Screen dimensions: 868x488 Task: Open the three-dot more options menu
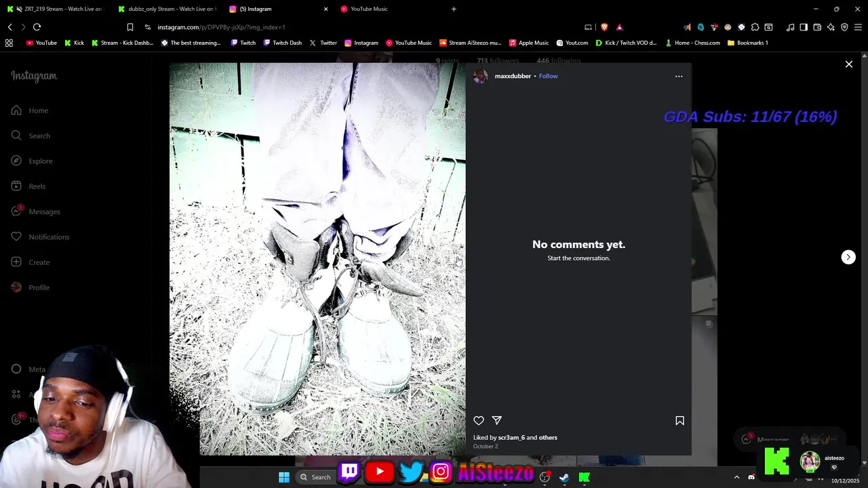pyautogui.click(x=679, y=76)
